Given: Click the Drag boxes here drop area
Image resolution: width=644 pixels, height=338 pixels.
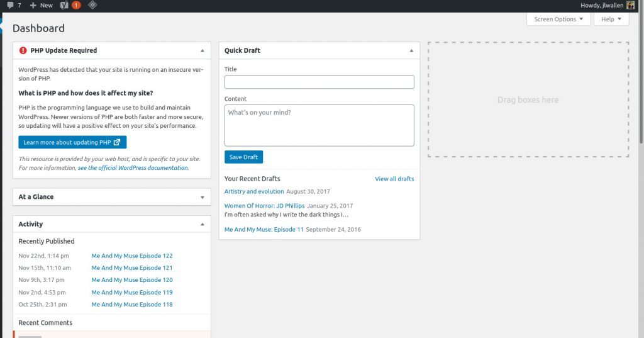Looking at the screenshot, I should click(528, 99).
